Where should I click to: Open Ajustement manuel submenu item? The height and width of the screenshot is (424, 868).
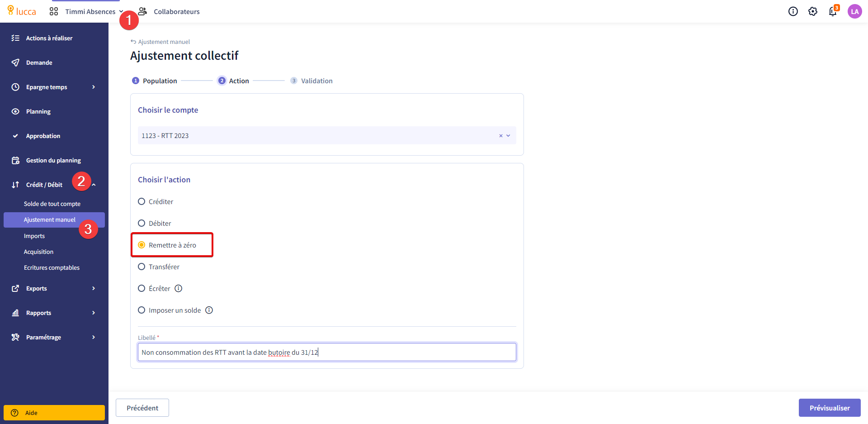point(54,220)
